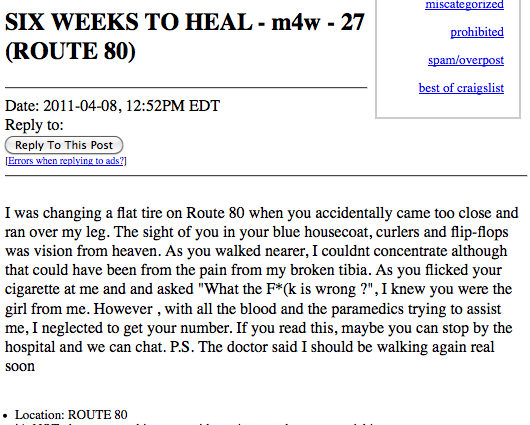
Task: Click '(ROUTE 80)' in the post title
Action: [x=70, y=51]
